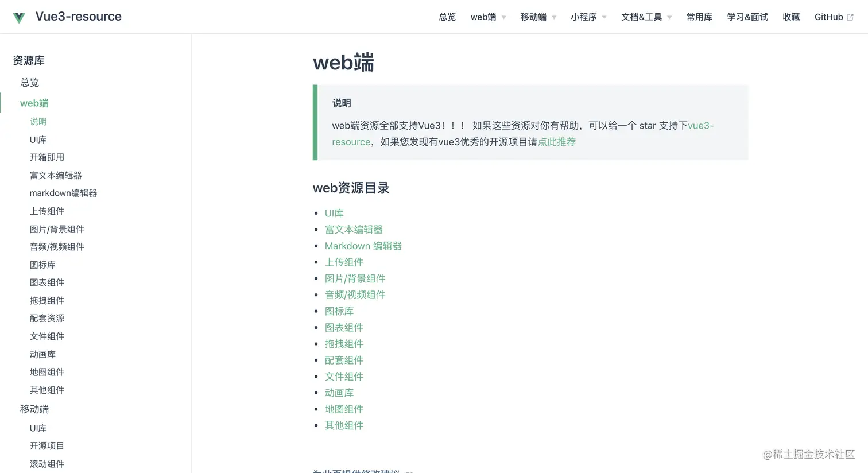The height and width of the screenshot is (473, 868).
Task: Select 滚动组件 in the sidebar
Action: pyautogui.click(x=47, y=464)
